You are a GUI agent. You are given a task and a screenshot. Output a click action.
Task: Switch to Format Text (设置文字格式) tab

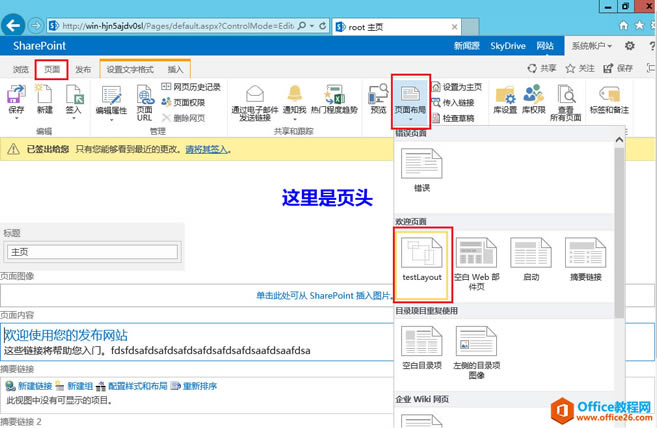tap(130, 70)
